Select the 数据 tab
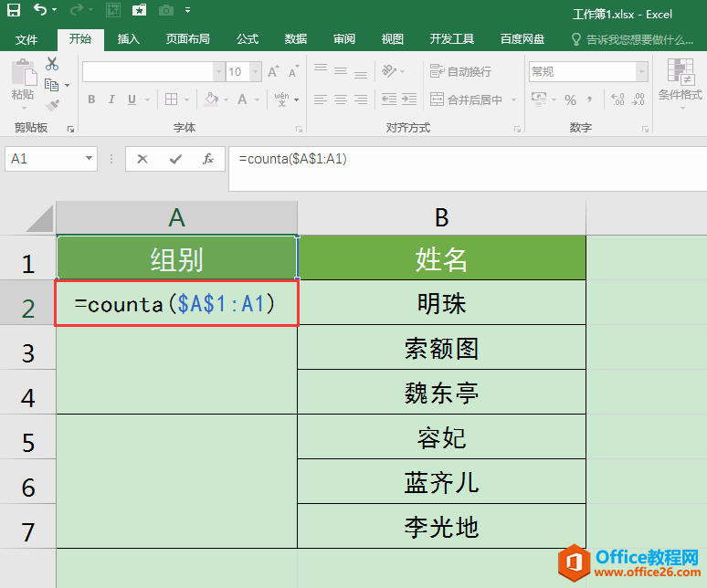 (296, 39)
